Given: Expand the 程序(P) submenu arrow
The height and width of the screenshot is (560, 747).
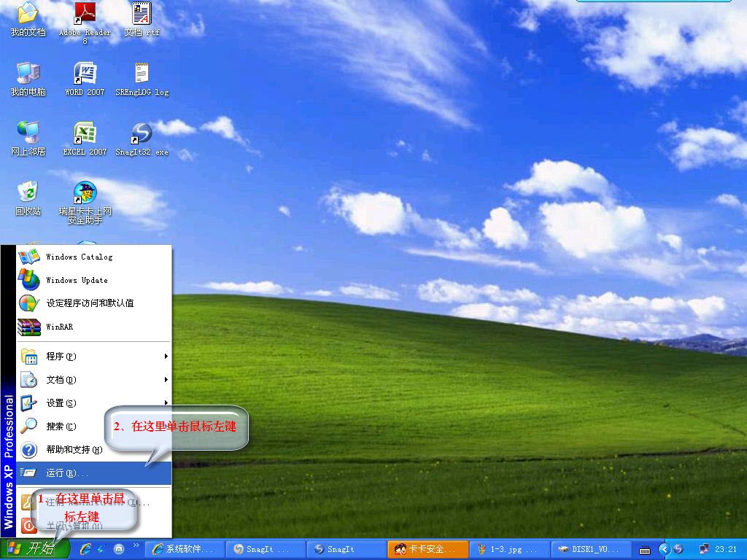Looking at the screenshot, I should [166, 356].
